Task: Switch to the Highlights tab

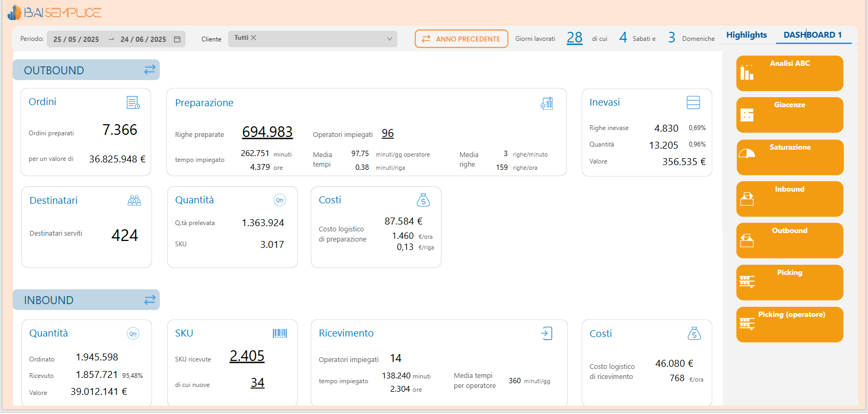Action: [x=746, y=35]
